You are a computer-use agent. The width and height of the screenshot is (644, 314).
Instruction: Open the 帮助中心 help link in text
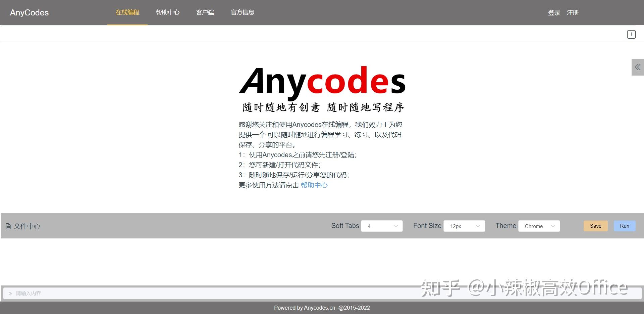coord(314,185)
